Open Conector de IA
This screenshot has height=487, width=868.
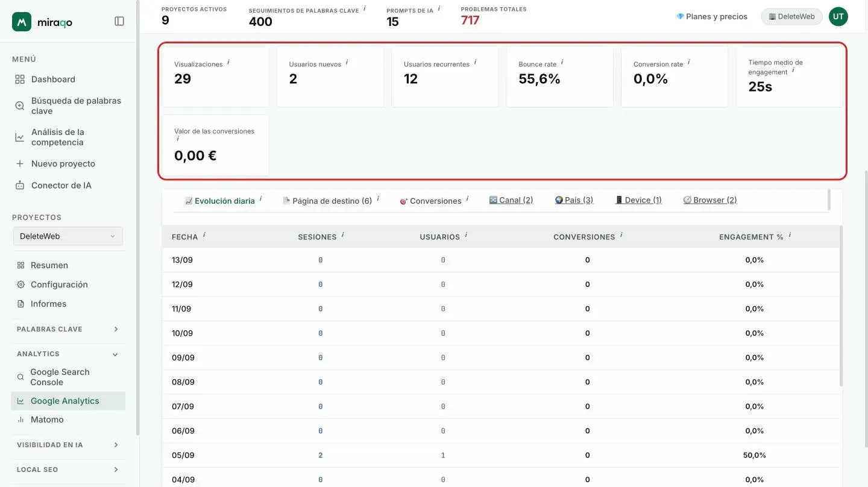(x=61, y=185)
